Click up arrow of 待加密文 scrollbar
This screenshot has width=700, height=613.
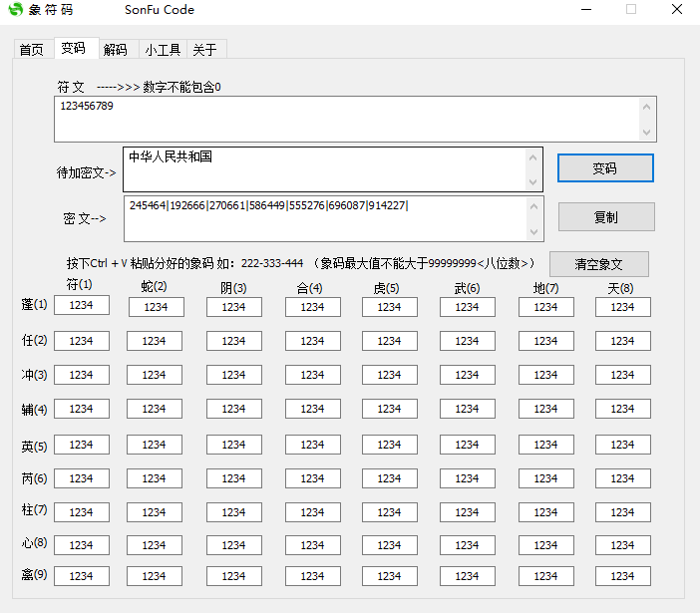532,157
